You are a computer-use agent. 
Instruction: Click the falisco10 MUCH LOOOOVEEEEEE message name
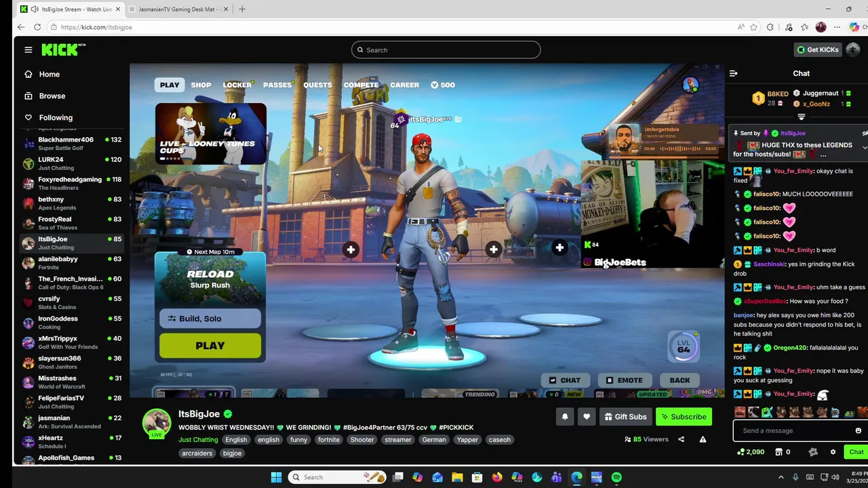click(x=766, y=194)
